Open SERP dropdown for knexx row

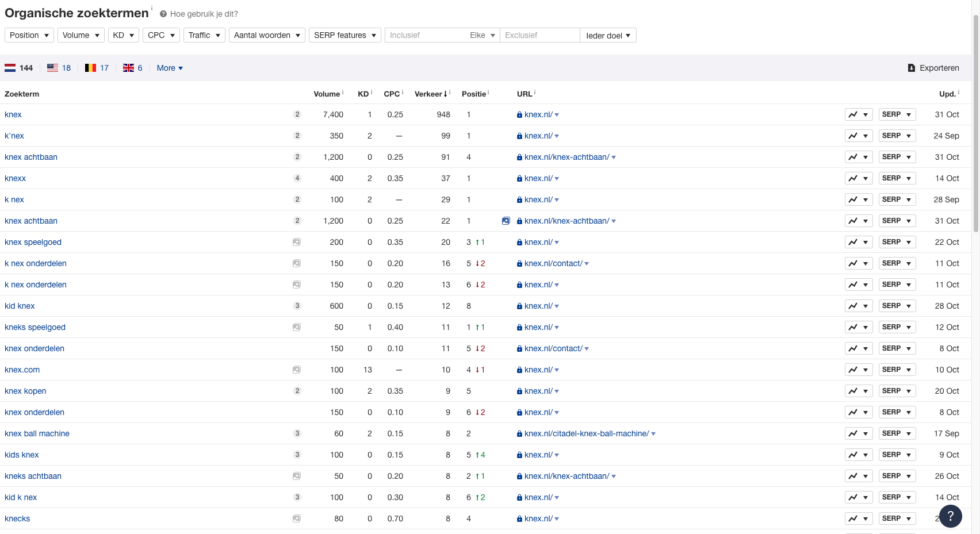897,178
